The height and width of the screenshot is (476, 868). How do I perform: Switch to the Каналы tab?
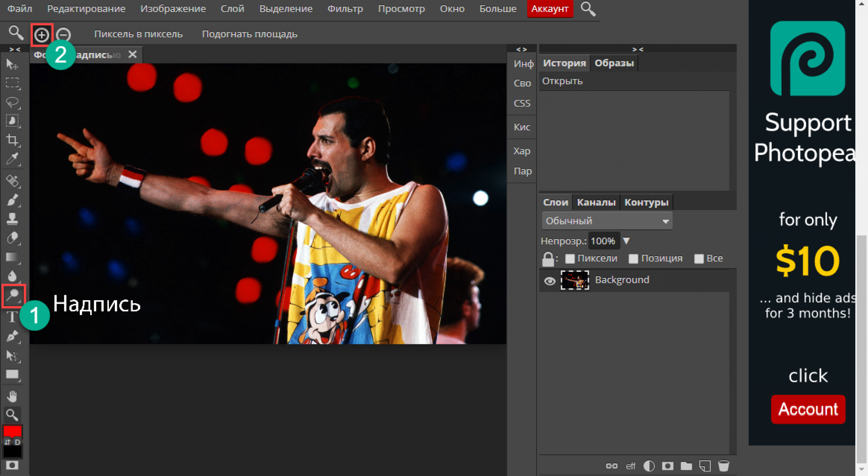click(x=596, y=202)
